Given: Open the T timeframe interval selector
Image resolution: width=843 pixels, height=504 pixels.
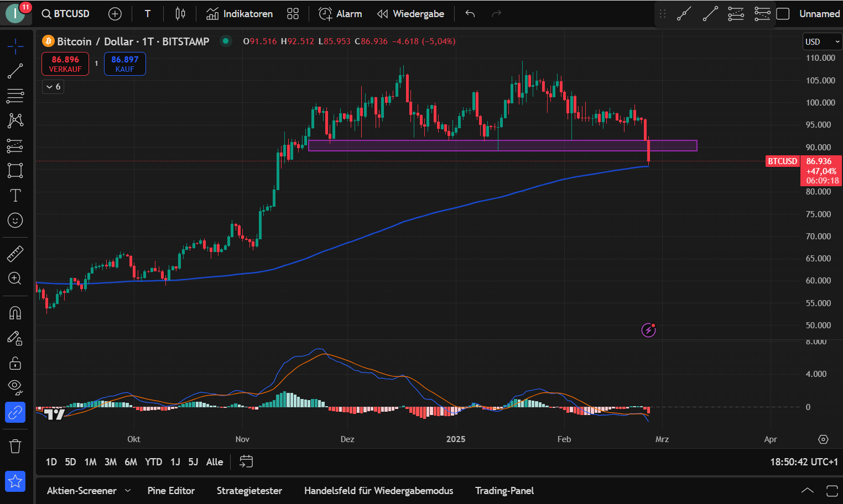Looking at the screenshot, I should 148,14.
